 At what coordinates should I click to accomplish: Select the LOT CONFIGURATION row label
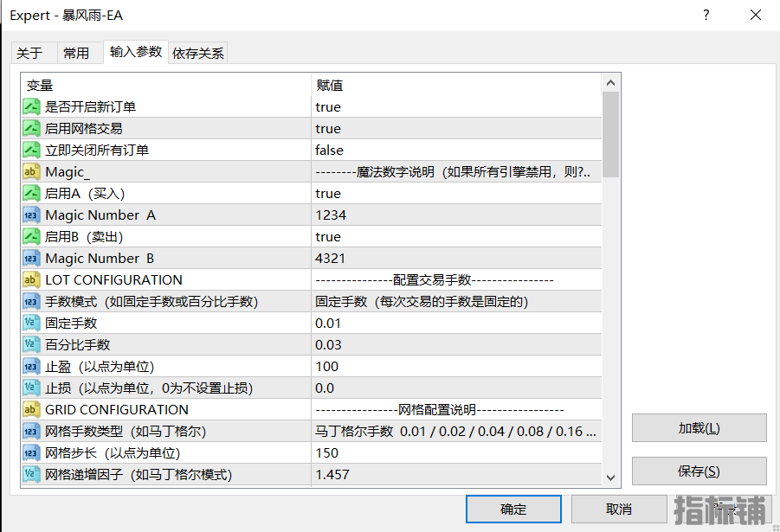pyautogui.click(x=113, y=280)
